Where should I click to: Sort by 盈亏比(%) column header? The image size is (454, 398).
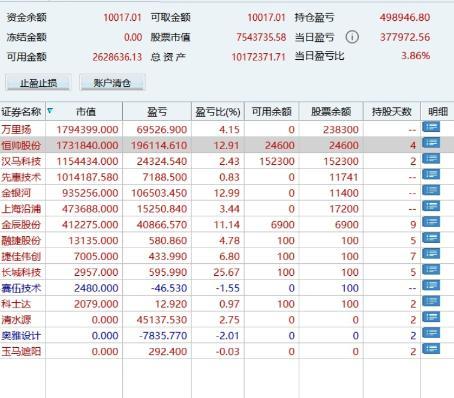coord(218,112)
